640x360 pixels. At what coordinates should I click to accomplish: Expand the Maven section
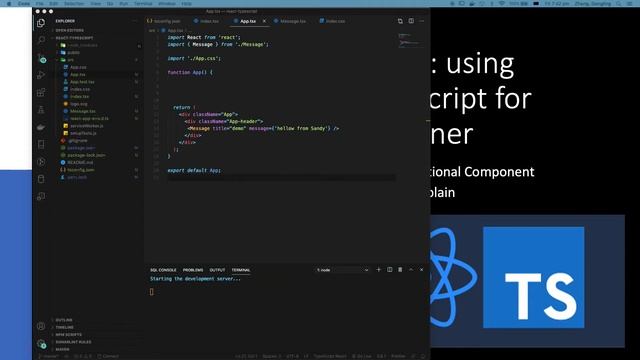click(62, 349)
